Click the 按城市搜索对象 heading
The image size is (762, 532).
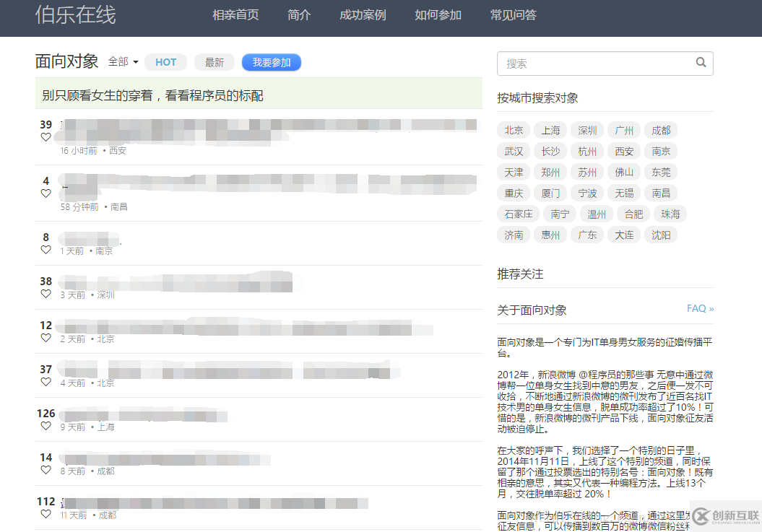coord(537,98)
